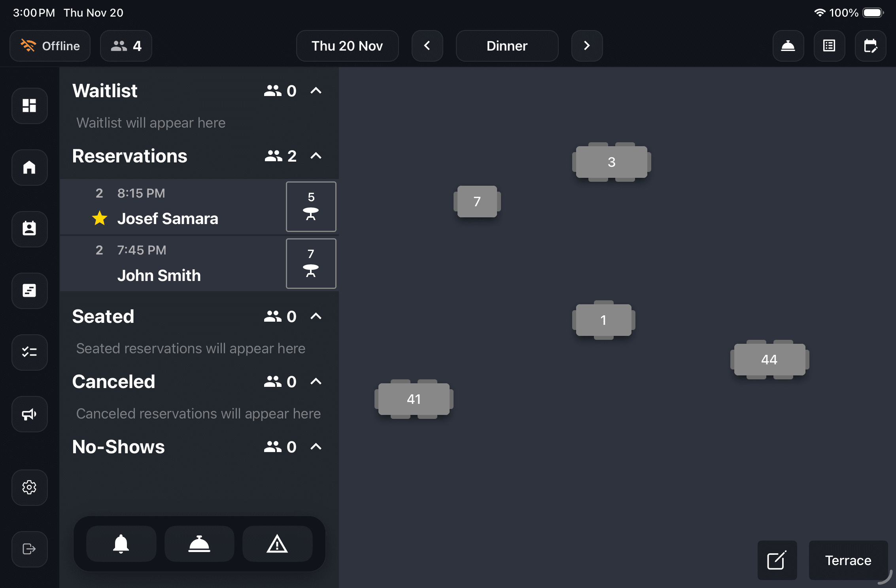Open the settings gear in sidebar
896x588 pixels.
coord(30,488)
